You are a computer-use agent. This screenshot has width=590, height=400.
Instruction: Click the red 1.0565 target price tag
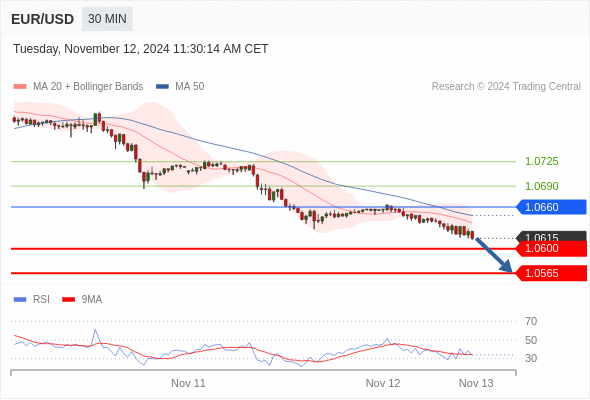tap(551, 273)
